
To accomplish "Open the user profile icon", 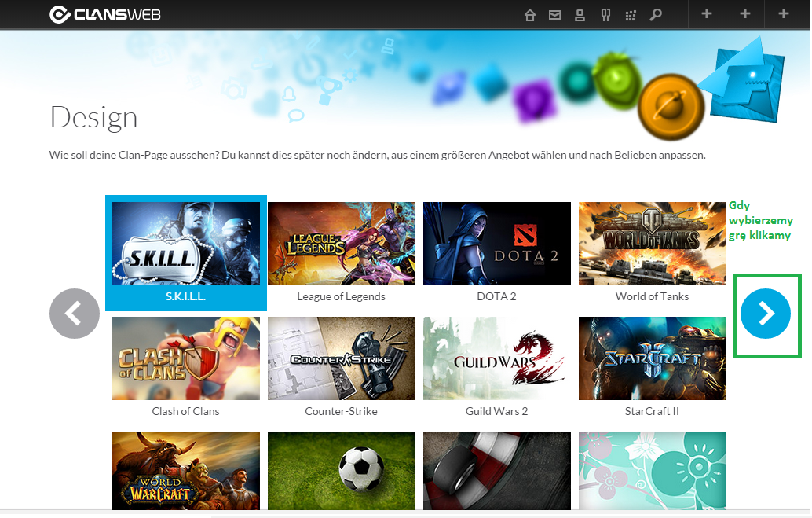I will (580, 15).
